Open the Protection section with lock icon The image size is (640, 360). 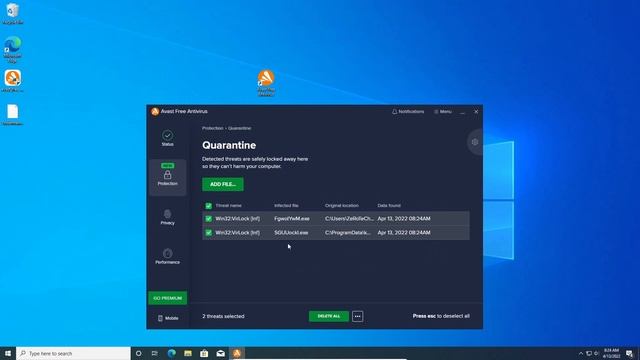tap(167, 177)
